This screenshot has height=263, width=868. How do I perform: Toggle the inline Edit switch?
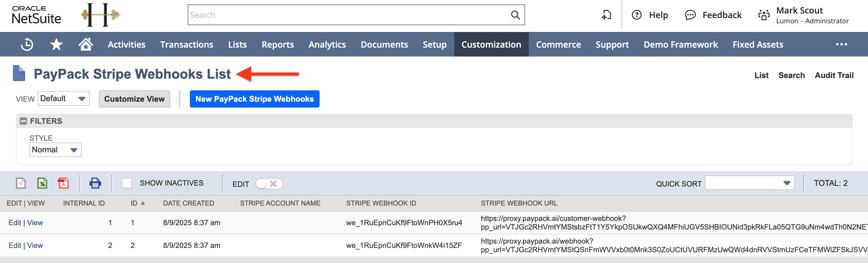pos(269,184)
